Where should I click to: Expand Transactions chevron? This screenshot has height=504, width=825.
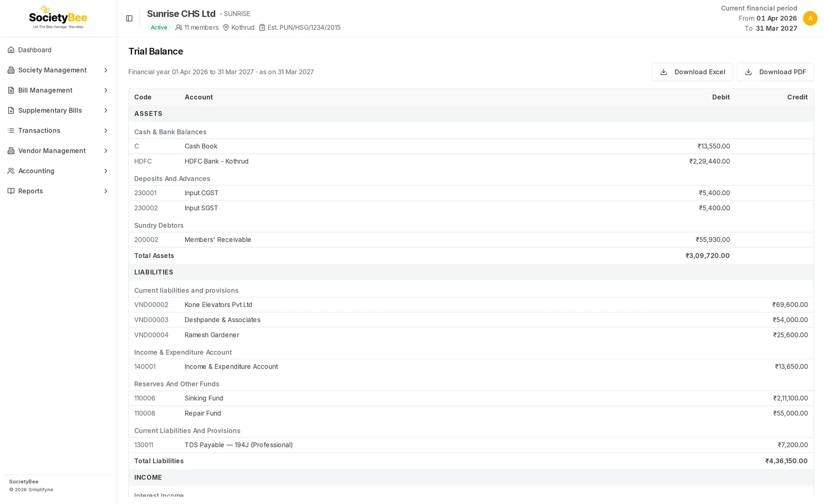(106, 130)
